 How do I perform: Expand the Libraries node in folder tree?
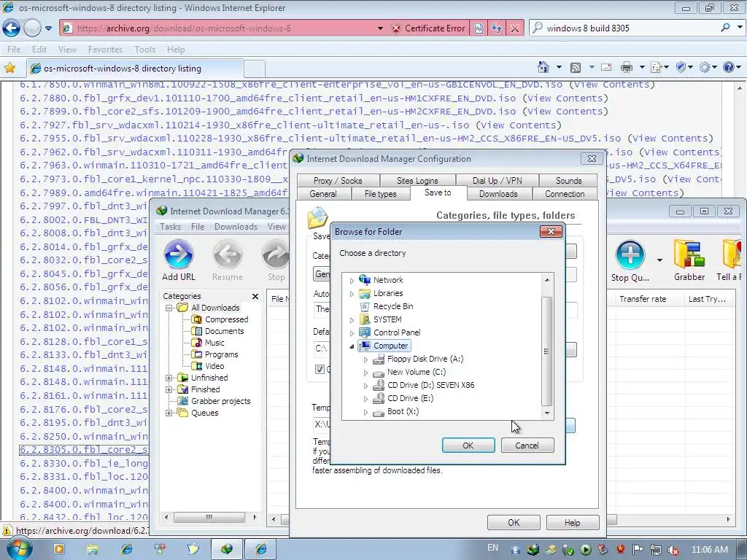352,294
